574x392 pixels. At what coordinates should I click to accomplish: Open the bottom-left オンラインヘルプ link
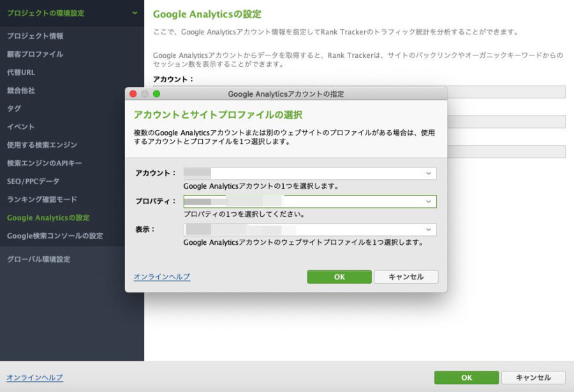point(35,377)
